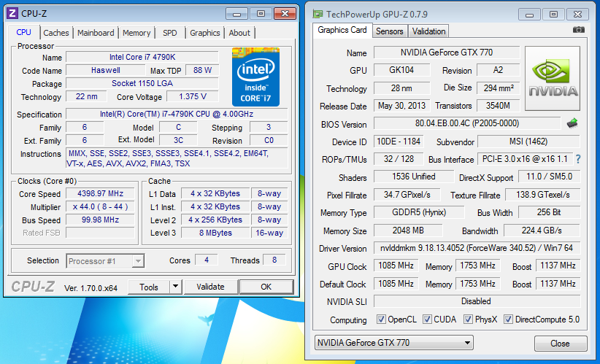The height and width of the screenshot is (364, 600).
Task: Click the CPU-Z title bar app icon
Action: point(12,14)
